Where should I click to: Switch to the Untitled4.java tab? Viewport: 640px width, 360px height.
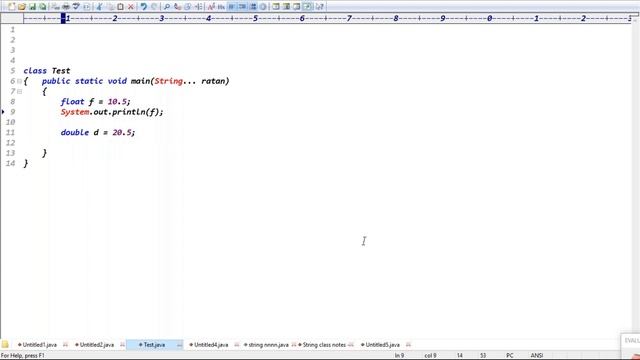point(211,345)
